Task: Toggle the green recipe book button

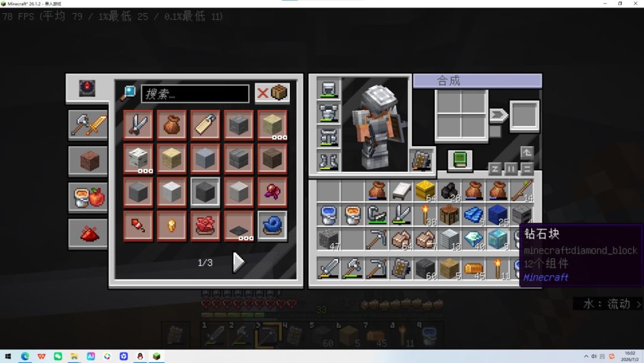Action: click(460, 159)
